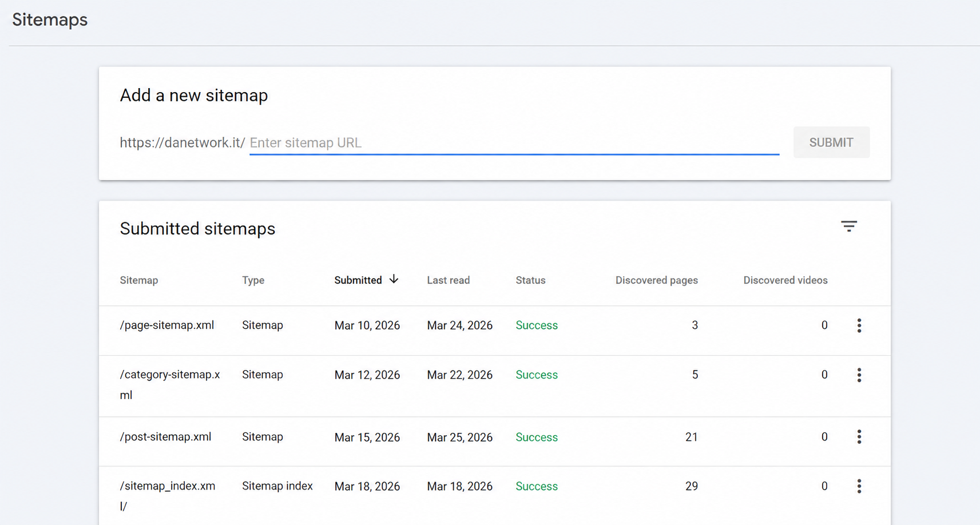Click the 3 discovered pages value
The image size is (980, 525).
(695, 325)
